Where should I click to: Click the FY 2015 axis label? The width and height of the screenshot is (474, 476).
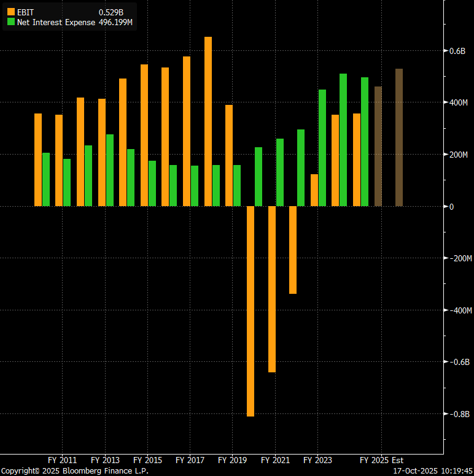coord(148,460)
